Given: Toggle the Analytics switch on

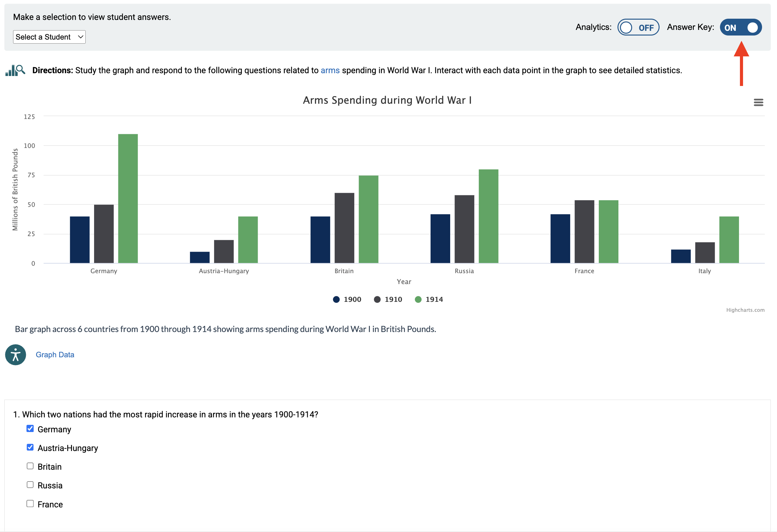Looking at the screenshot, I should [638, 27].
